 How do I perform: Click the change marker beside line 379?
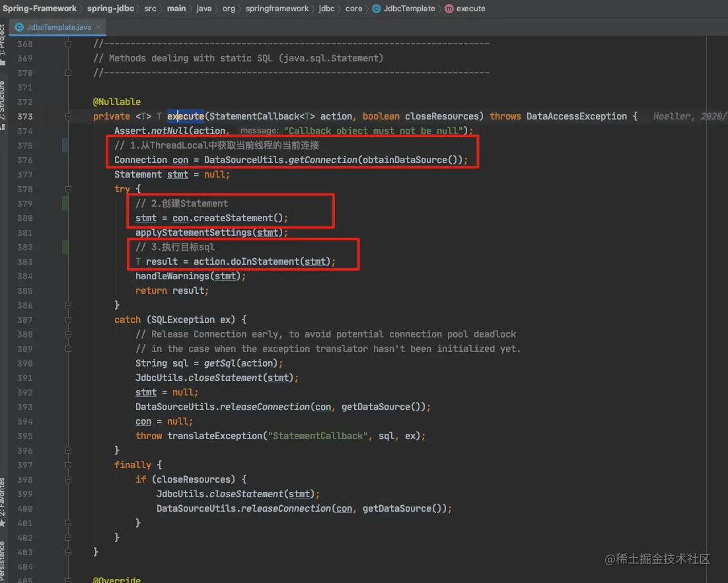click(65, 203)
